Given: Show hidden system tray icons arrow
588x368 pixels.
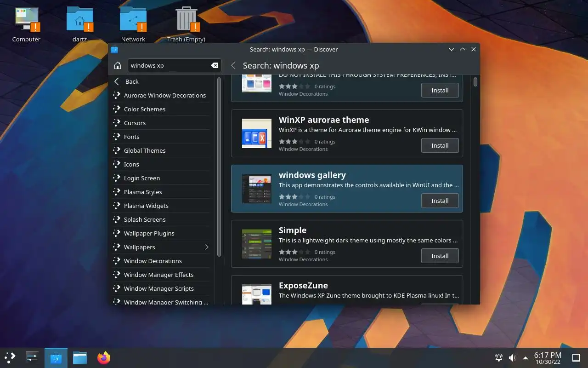Looking at the screenshot, I should 526,358.
